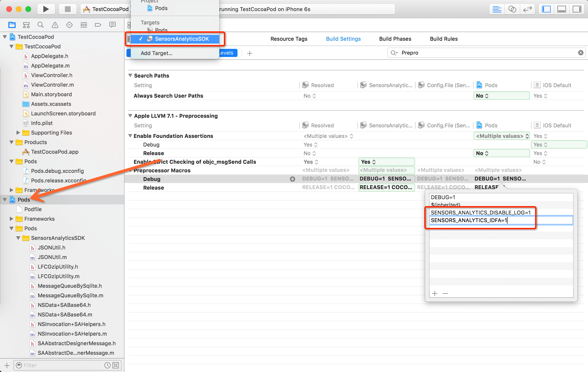Open MessageQueueBySqlite.m file
The image size is (588, 372).
click(70, 296)
